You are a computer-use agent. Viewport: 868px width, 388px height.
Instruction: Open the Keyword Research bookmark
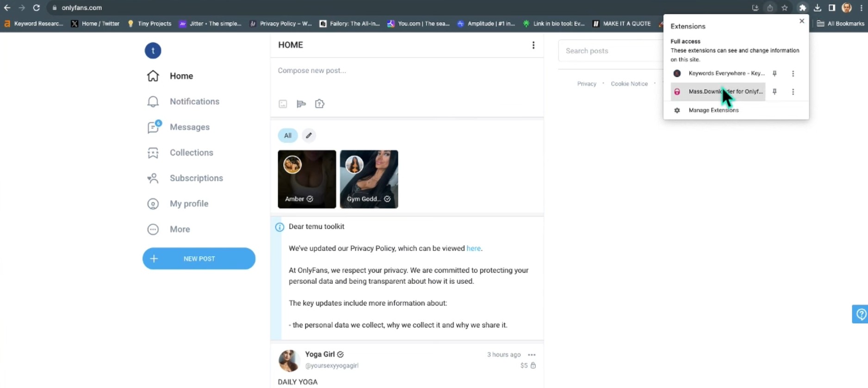(33, 24)
